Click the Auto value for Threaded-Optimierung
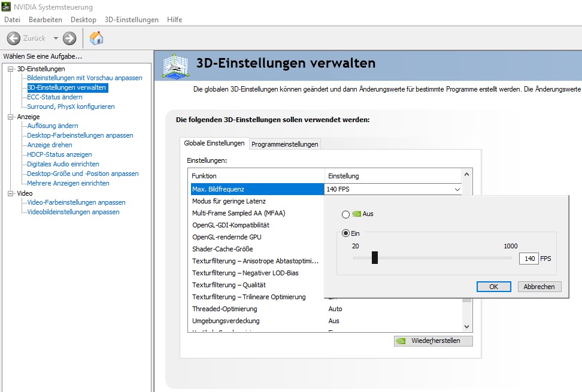Viewport: 582px width, 392px height. pos(335,309)
